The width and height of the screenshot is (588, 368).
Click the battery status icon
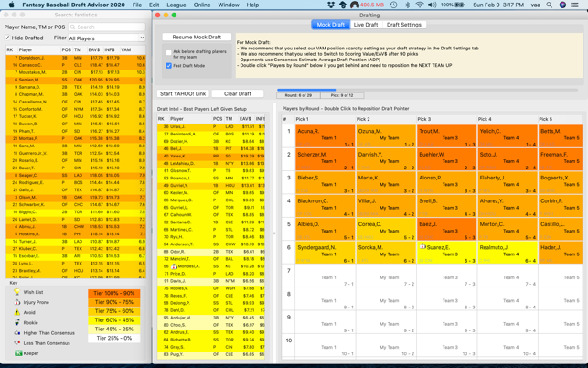459,5
